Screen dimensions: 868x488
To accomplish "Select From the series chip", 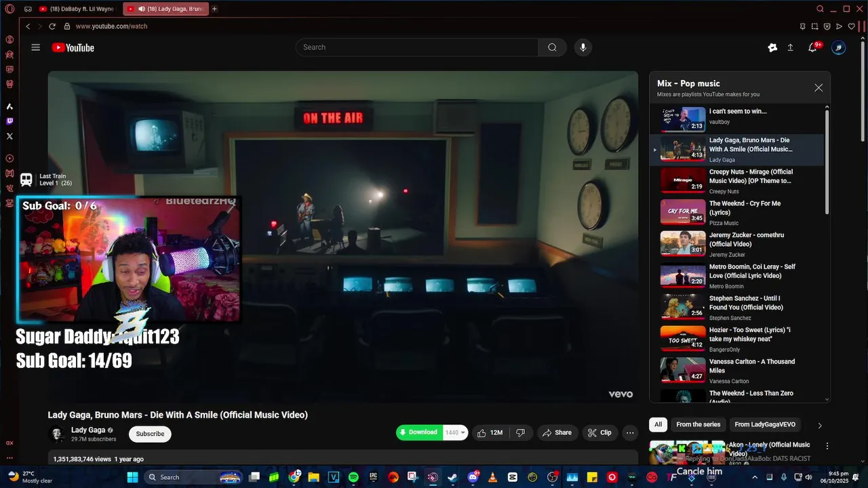I will coord(698,425).
